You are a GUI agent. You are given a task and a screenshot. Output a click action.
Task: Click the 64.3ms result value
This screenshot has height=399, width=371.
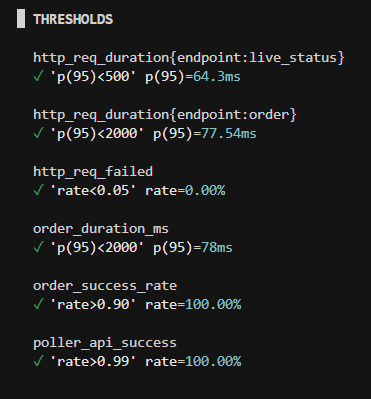pos(217,77)
